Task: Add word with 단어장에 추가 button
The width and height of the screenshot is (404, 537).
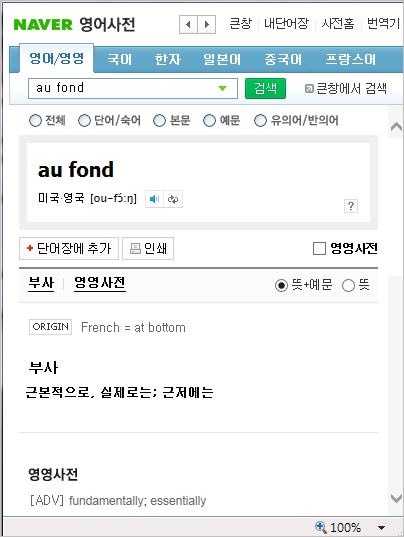Action: [x=69, y=248]
